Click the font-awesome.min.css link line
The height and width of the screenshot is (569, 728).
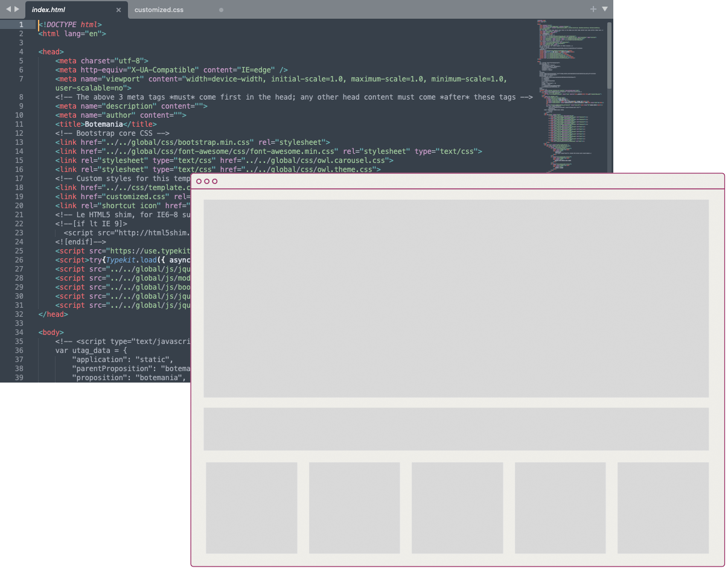coord(269,151)
